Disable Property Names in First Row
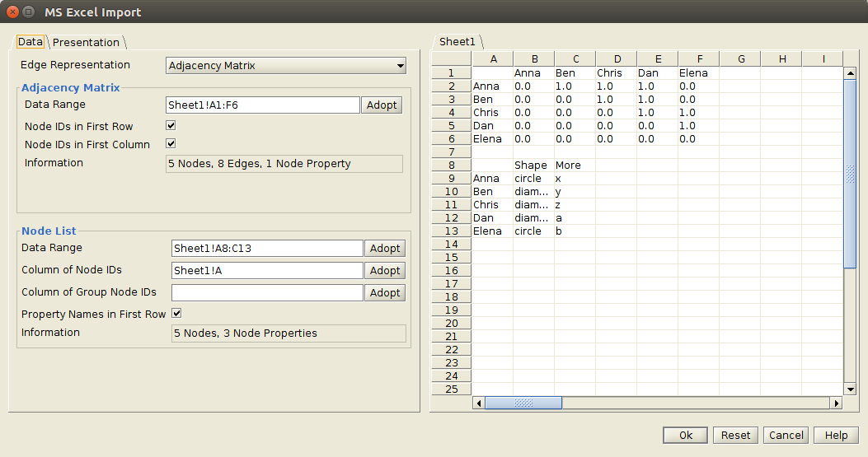This screenshot has height=457, width=868. pyautogui.click(x=176, y=314)
